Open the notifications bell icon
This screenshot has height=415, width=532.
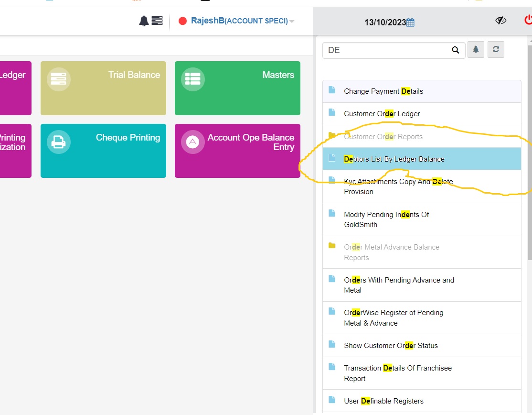144,21
